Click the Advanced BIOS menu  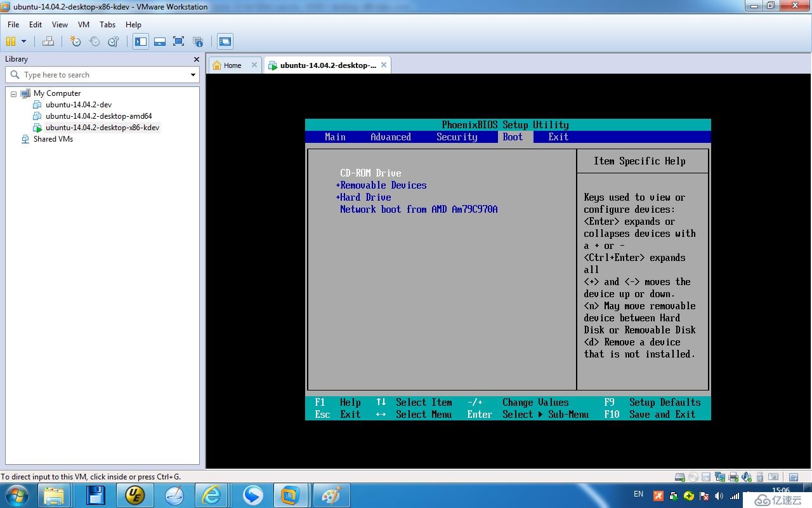click(391, 137)
